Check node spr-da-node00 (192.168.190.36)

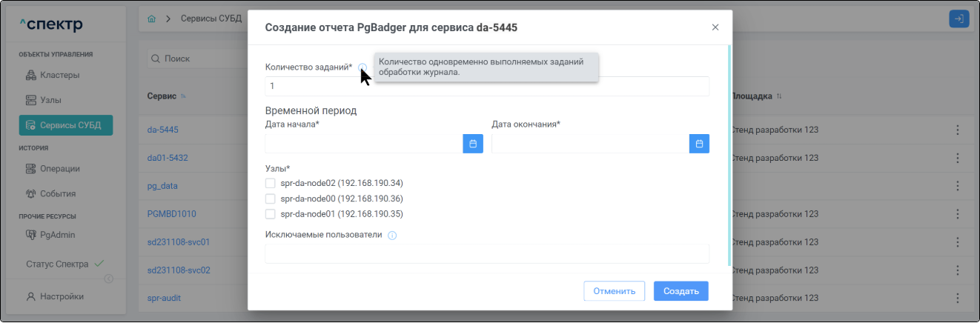coord(271,199)
